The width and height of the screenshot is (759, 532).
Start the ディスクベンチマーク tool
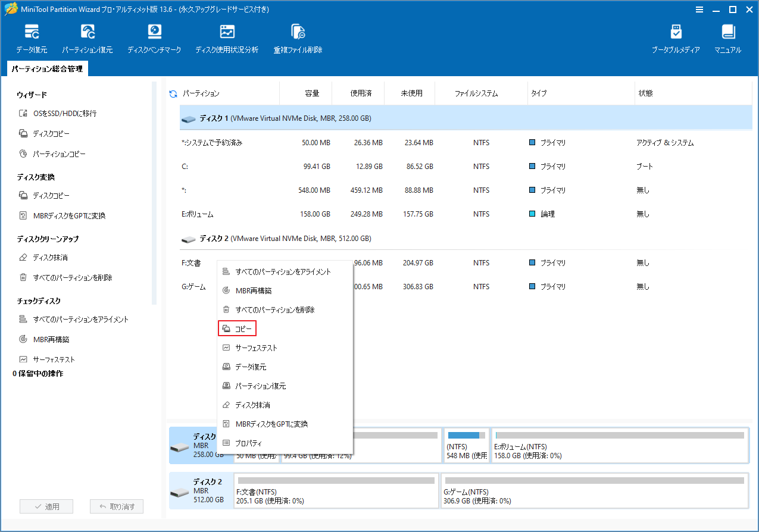point(154,37)
